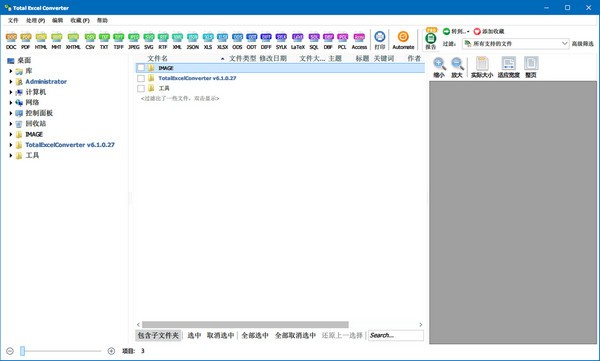Screen dimensions: 600x361
Task: Expand TotalExcelConverter v6.1.0.27 node in sidebar tree
Action: click(11, 145)
